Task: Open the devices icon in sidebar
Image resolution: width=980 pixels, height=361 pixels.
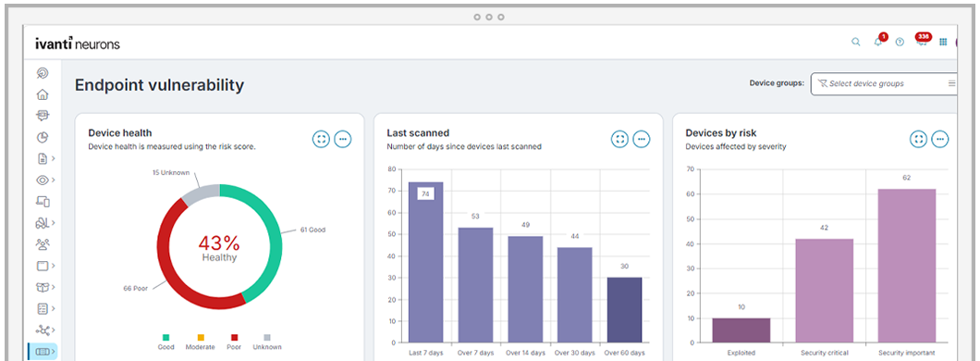Action: tap(43, 202)
